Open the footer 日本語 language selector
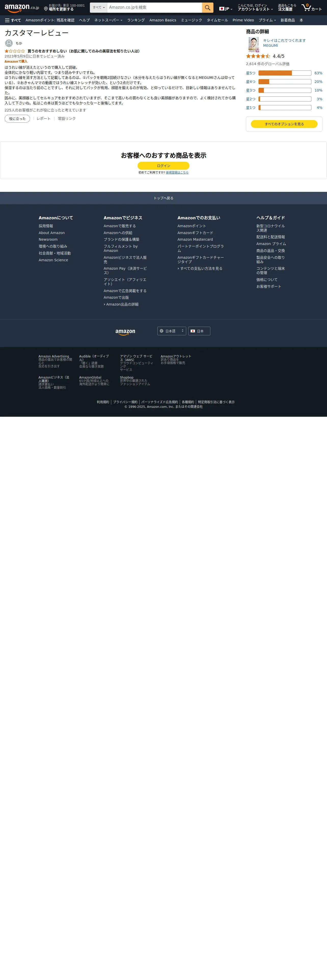This screenshot has width=327, height=980. coord(172,331)
